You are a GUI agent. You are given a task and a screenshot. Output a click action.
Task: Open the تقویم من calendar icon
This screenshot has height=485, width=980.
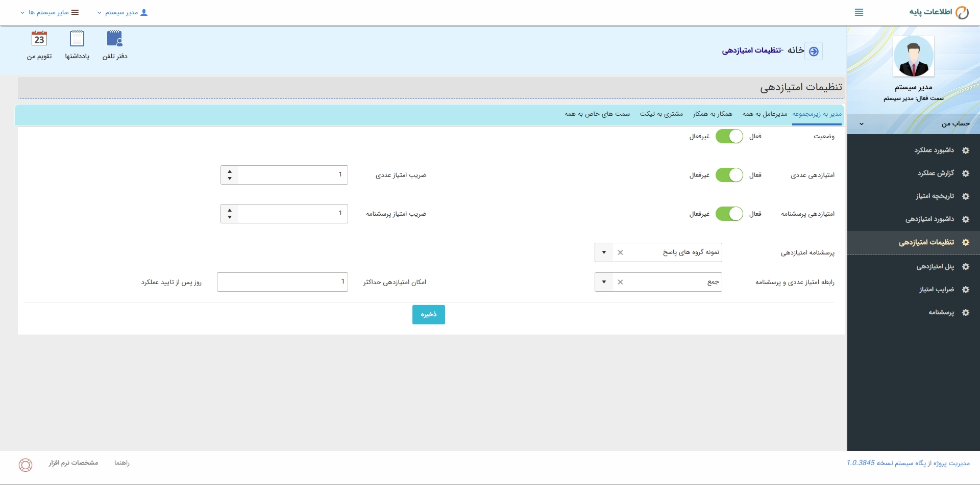(x=39, y=39)
